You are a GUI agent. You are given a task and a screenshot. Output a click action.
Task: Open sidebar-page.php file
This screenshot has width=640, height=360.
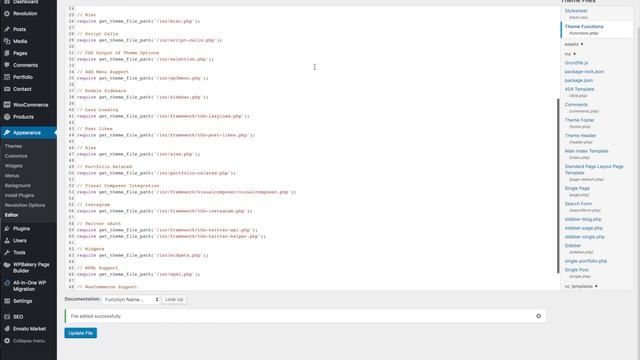(584, 228)
